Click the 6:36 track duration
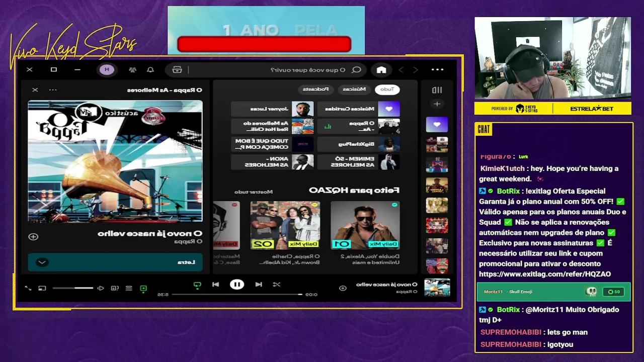 click(x=163, y=295)
